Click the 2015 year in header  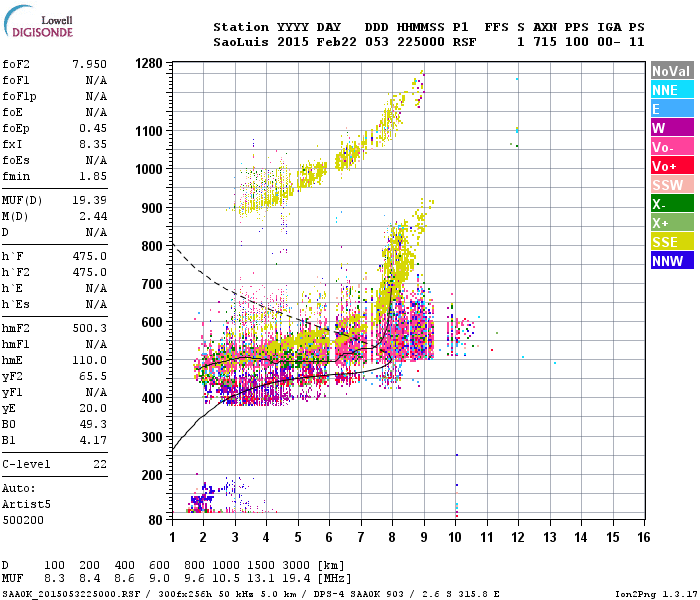click(293, 42)
